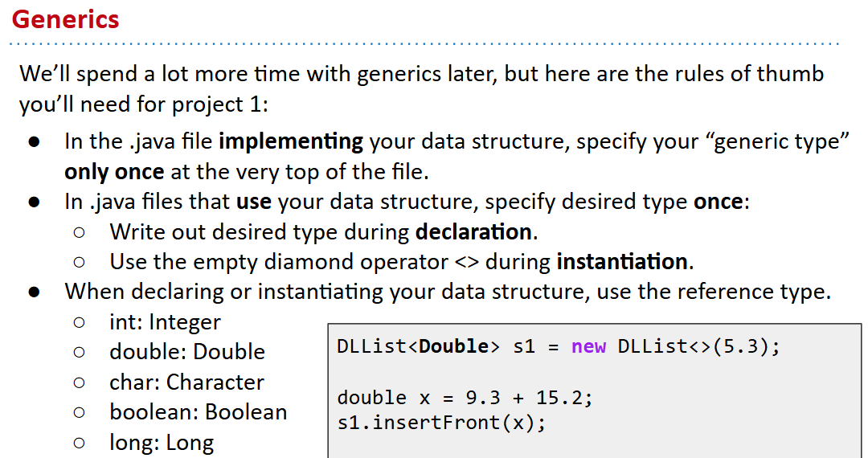
Task: Select the "char: Character" list item
Action: click(186, 382)
